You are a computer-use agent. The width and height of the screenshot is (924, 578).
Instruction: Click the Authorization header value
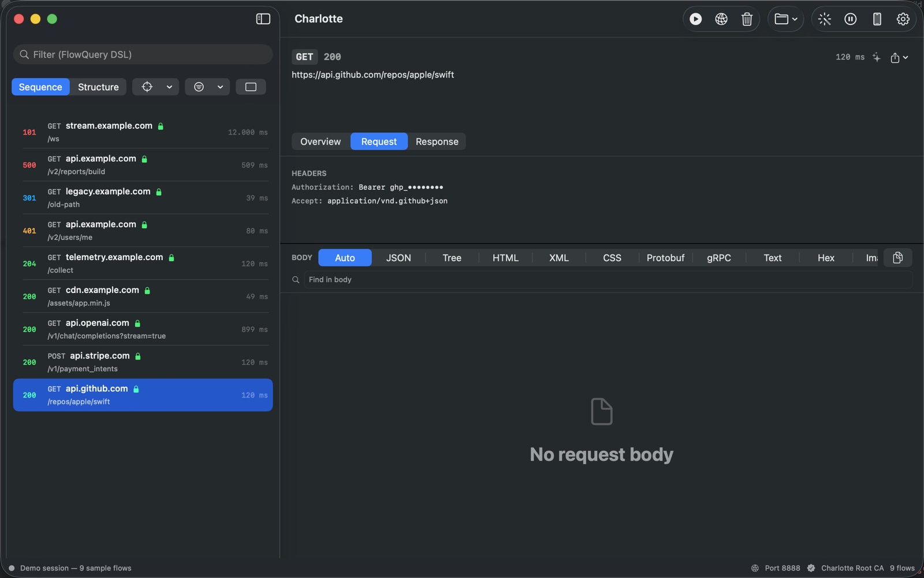tap(401, 187)
